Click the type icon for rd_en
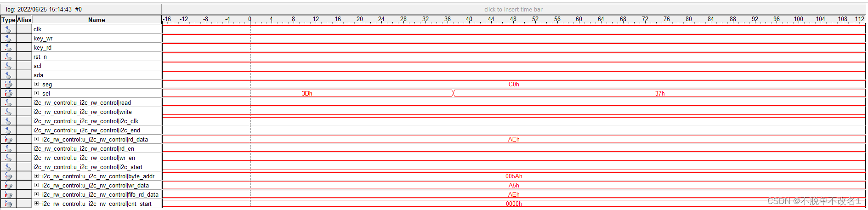Screen dimensions: 868x210 pyautogui.click(x=8, y=148)
